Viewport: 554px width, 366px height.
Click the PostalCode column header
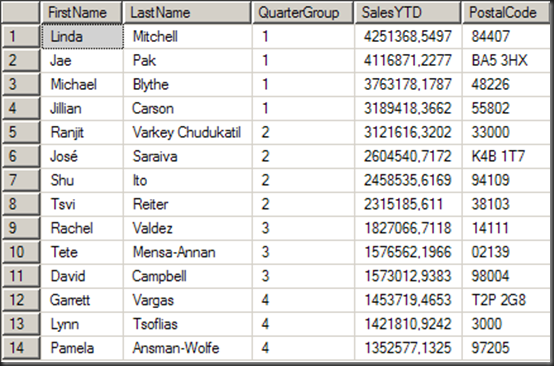[506, 13]
